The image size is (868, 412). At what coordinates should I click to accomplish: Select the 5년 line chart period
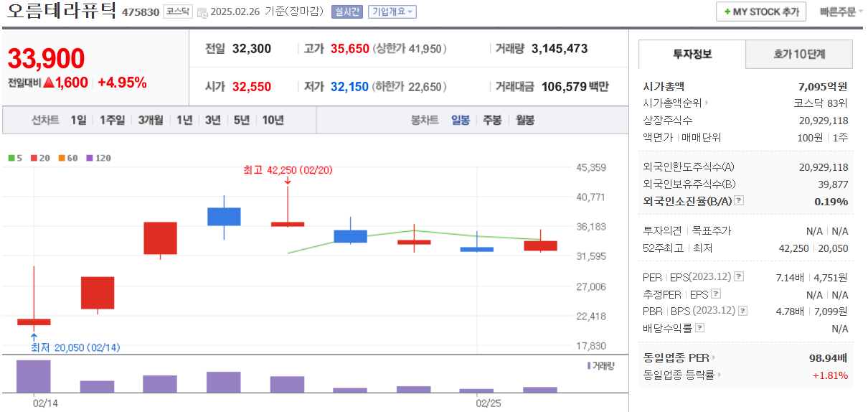242,120
